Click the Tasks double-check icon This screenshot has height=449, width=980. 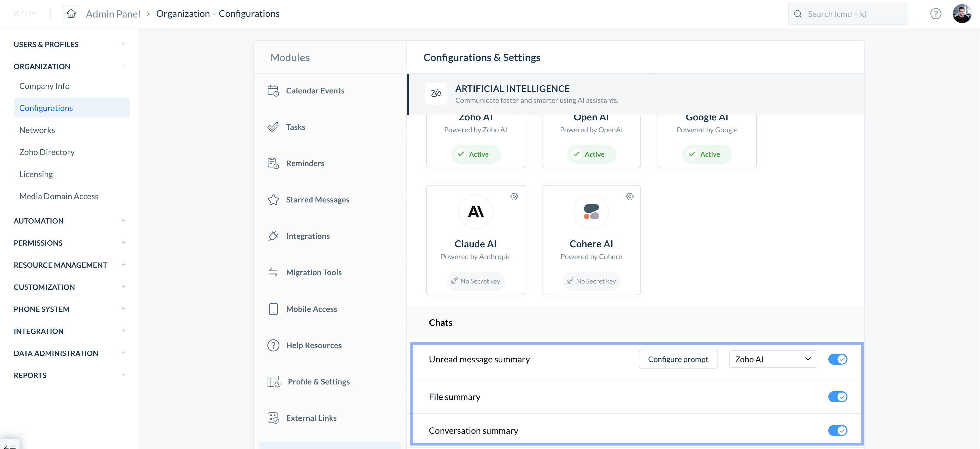(273, 127)
